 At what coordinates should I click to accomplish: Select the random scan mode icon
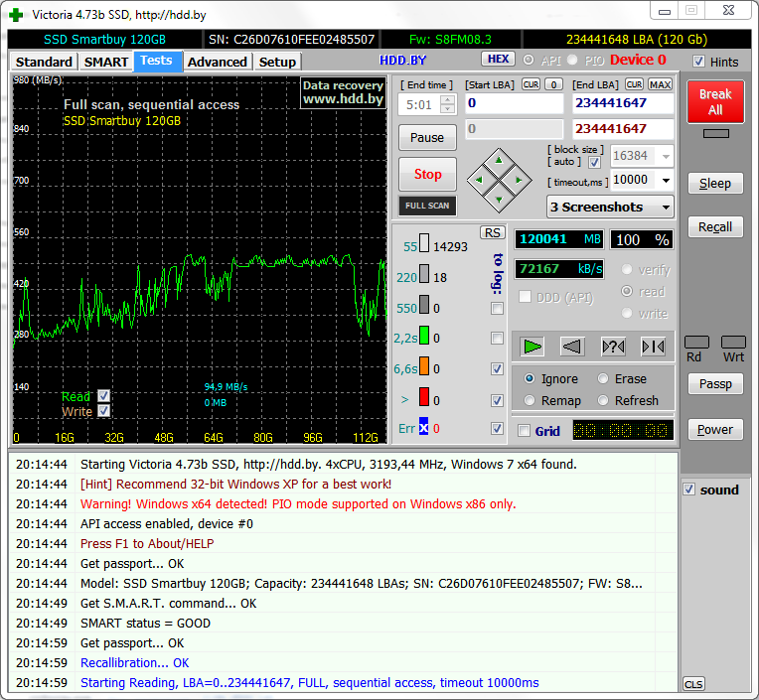pyautogui.click(x=614, y=346)
